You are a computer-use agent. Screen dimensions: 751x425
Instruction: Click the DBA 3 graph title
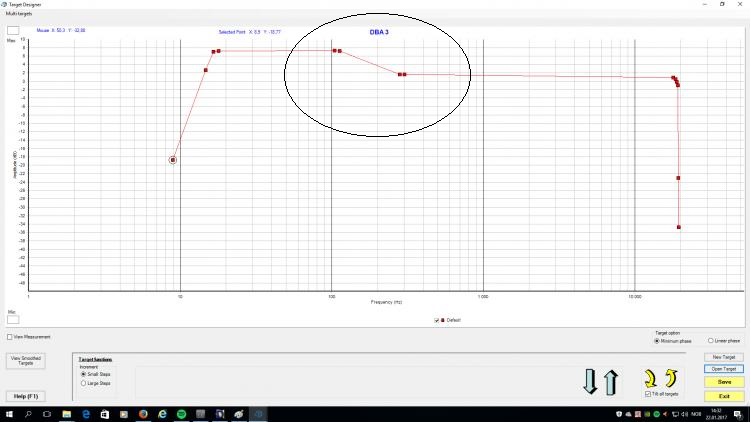(379, 32)
